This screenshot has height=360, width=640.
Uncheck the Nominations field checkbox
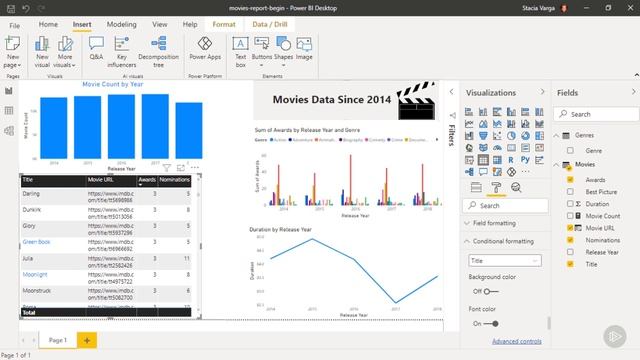tap(570, 240)
